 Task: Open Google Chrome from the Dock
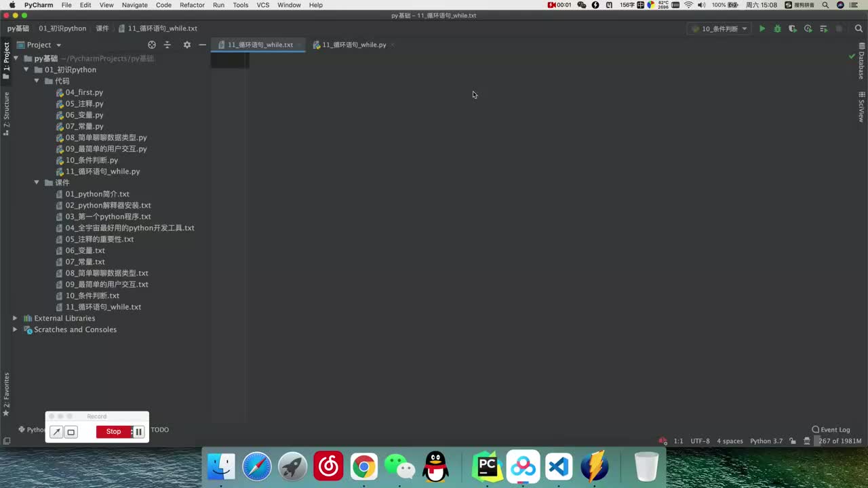point(364,466)
